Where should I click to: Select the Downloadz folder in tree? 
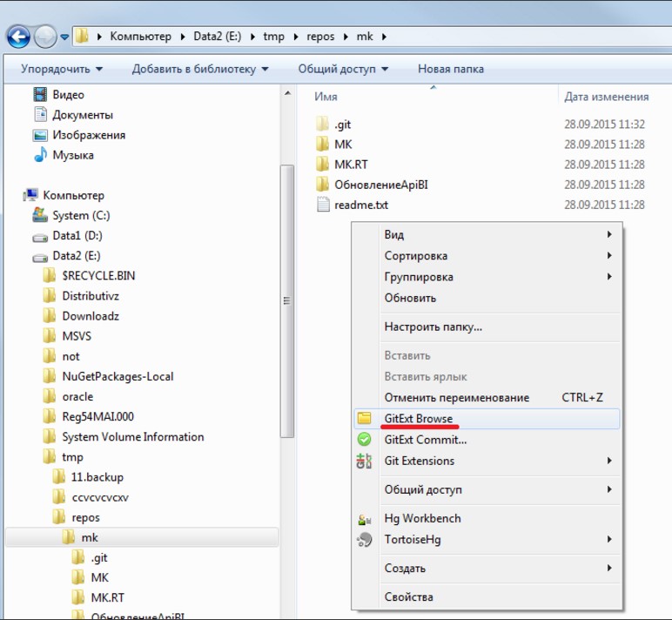click(x=90, y=316)
